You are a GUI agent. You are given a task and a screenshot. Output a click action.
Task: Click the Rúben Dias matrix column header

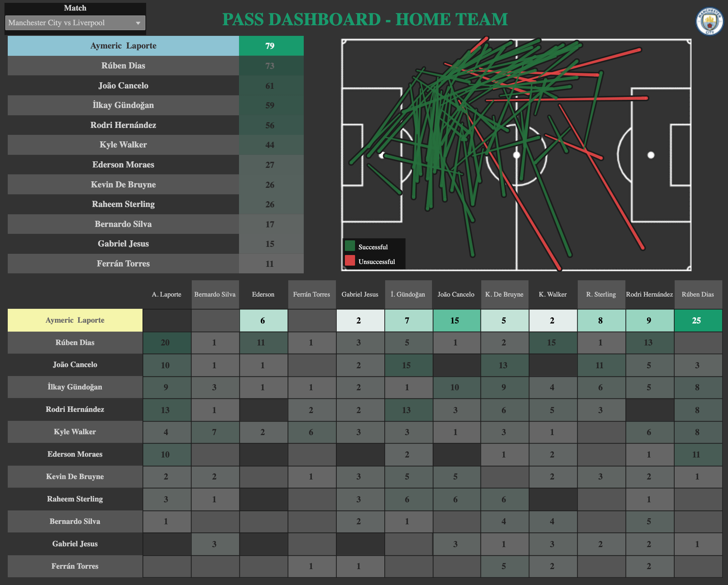pyautogui.click(x=698, y=294)
